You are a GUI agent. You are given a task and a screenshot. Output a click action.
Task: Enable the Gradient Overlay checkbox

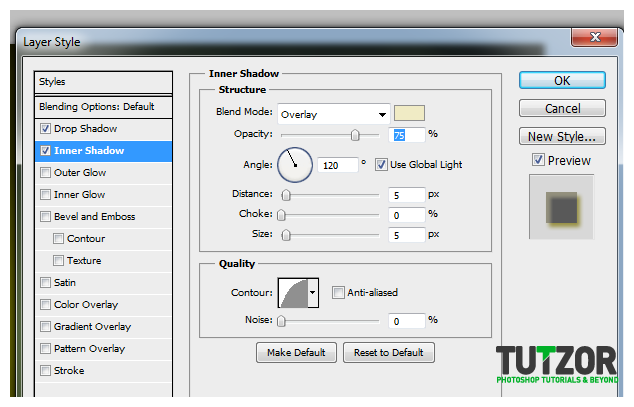click(46, 327)
